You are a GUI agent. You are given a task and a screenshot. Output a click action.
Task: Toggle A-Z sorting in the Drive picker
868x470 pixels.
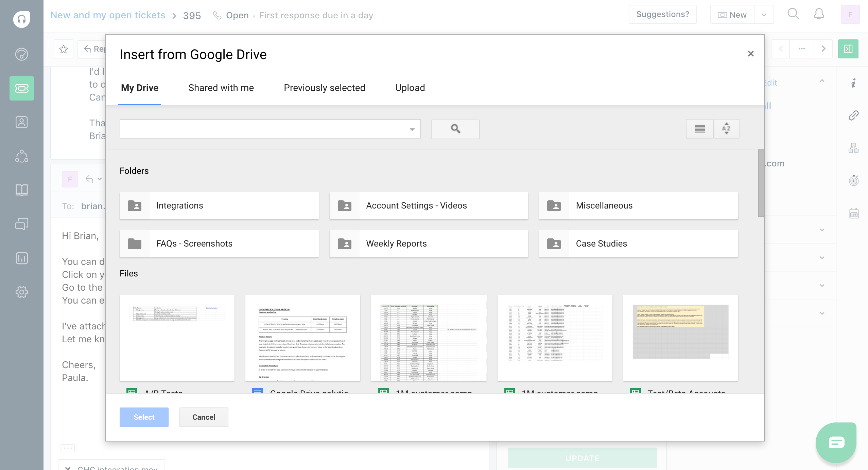click(727, 129)
